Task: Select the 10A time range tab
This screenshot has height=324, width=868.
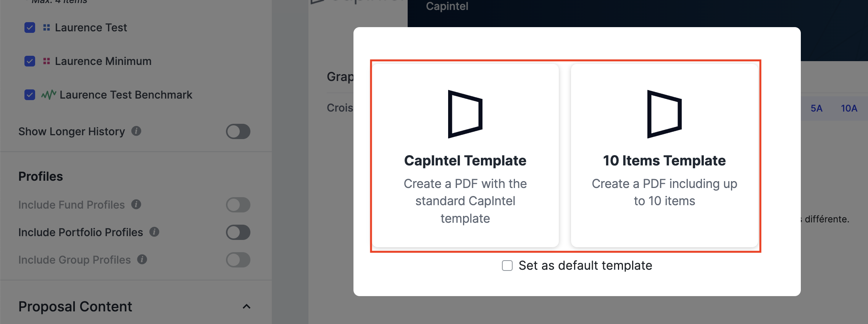Action: click(x=849, y=108)
